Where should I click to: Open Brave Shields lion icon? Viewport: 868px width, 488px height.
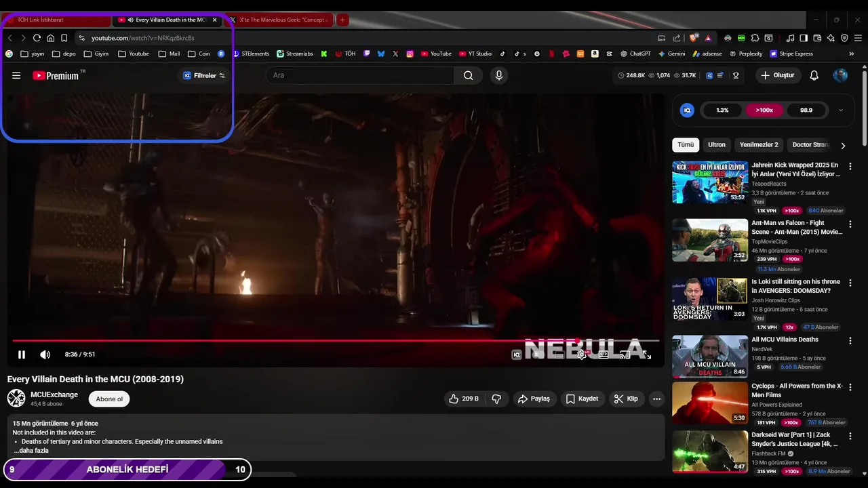coord(693,38)
